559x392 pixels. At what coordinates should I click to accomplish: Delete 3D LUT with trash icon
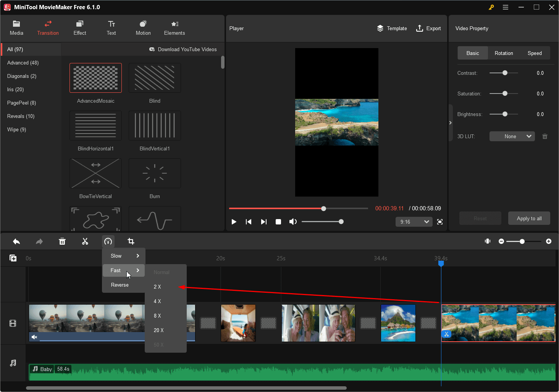pyautogui.click(x=545, y=136)
